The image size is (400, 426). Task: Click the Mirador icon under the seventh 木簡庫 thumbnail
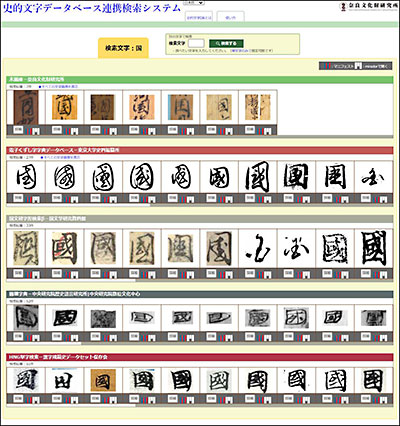coord(268,131)
